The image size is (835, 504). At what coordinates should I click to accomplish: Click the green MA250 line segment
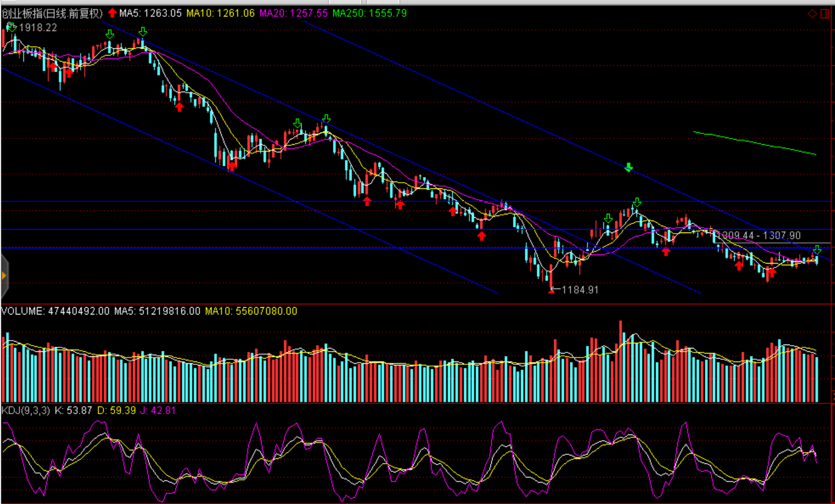click(753, 143)
